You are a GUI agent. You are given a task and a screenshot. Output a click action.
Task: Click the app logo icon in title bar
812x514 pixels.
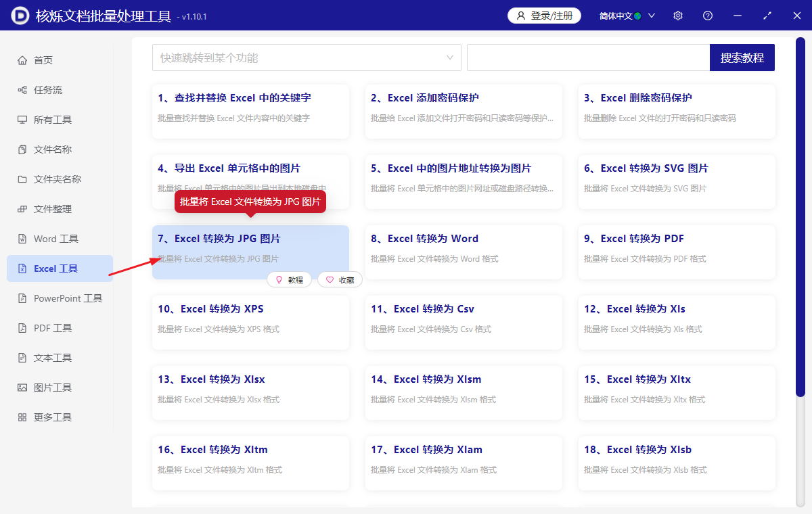point(21,15)
